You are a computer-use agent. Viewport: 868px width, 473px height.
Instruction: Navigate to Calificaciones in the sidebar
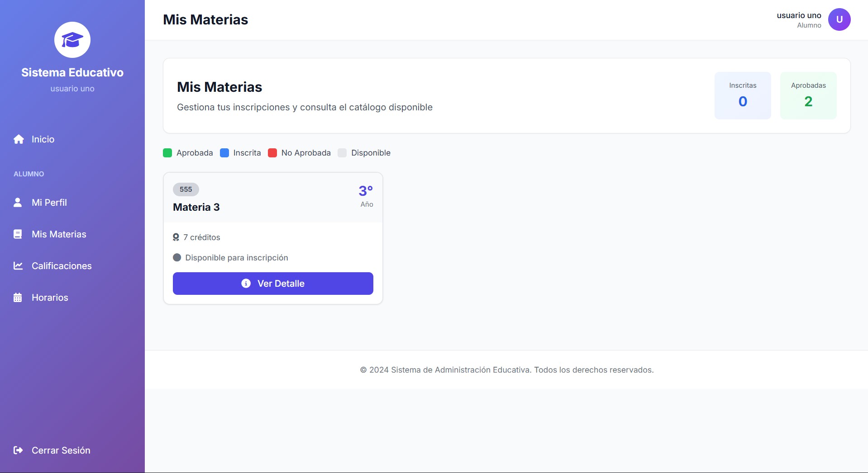tap(62, 265)
